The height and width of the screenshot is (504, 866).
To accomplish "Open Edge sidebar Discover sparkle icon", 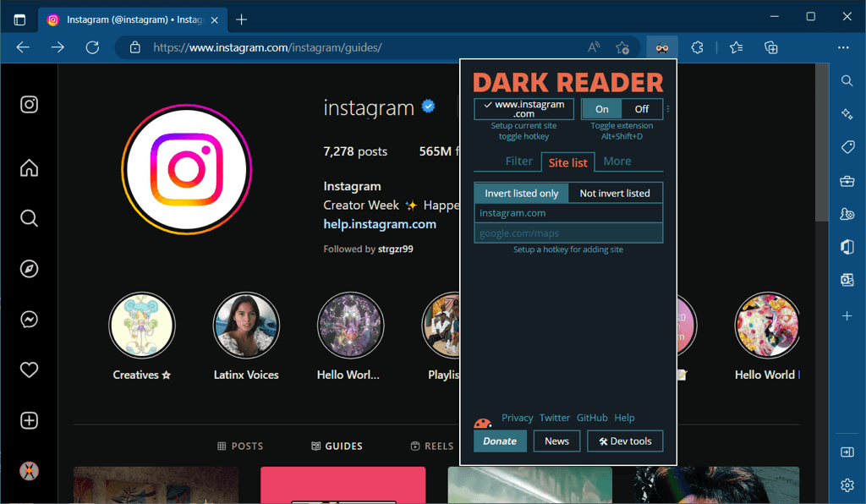I will point(847,114).
